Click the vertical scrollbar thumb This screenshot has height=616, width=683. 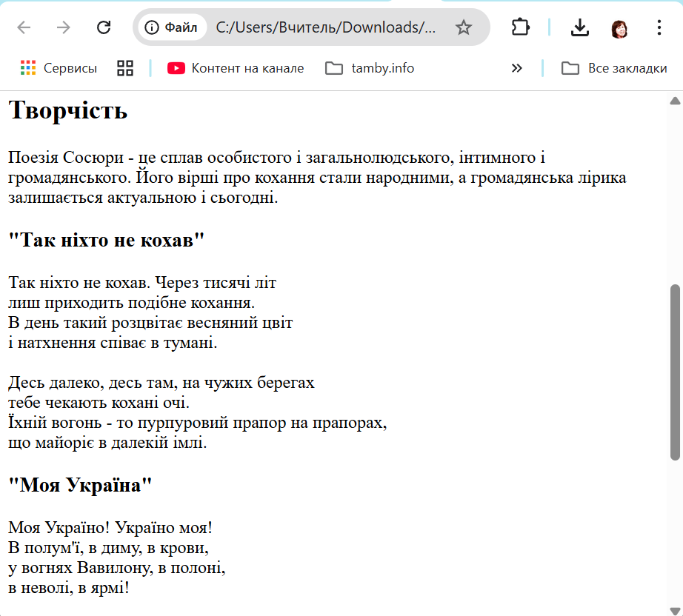click(675, 370)
